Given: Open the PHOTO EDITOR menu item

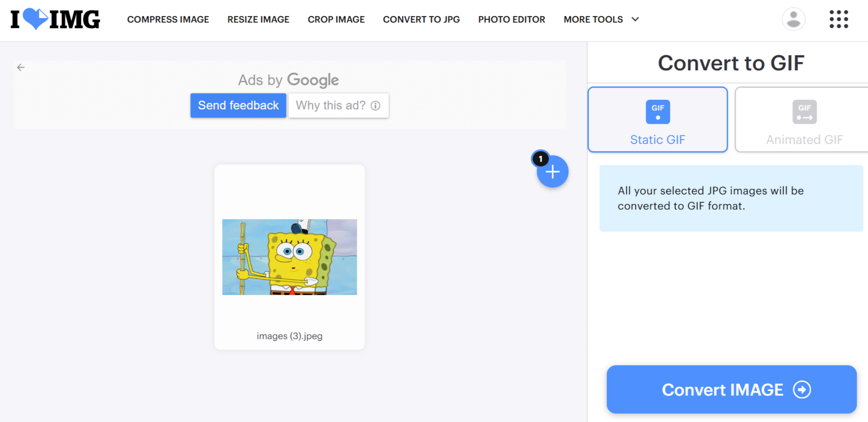Looking at the screenshot, I should click(512, 19).
